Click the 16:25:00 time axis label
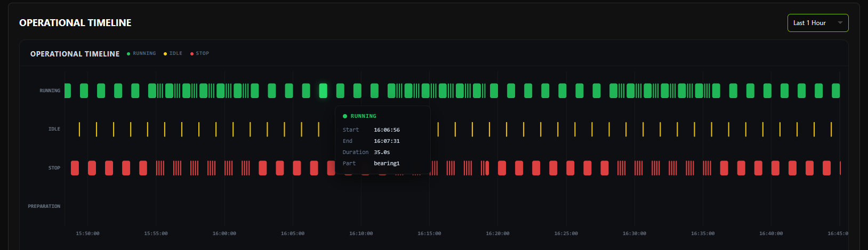Image resolution: width=868 pixels, height=250 pixels. point(566,233)
